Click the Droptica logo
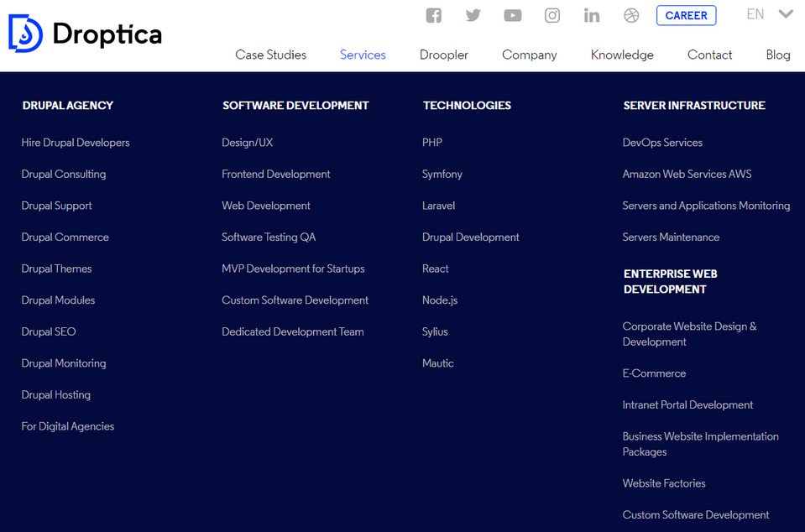805x532 pixels. [x=86, y=34]
